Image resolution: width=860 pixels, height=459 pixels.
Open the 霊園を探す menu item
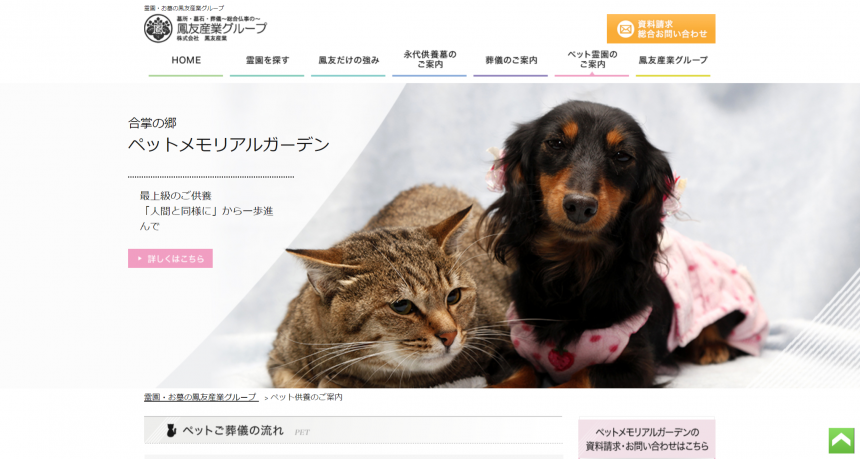pyautogui.click(x=267, y=61)
